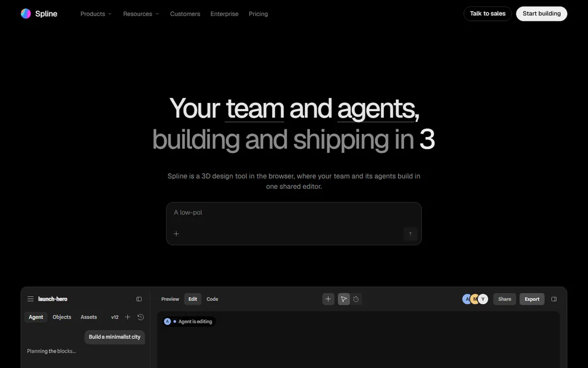Select the 'Build a minimalist city' message

click(115, 337)
